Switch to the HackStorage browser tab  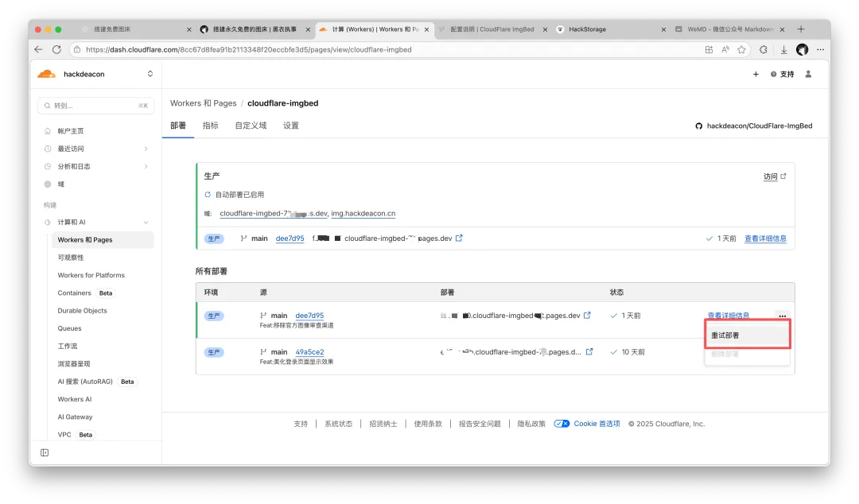pyautogui.click(x=609, y=29)
